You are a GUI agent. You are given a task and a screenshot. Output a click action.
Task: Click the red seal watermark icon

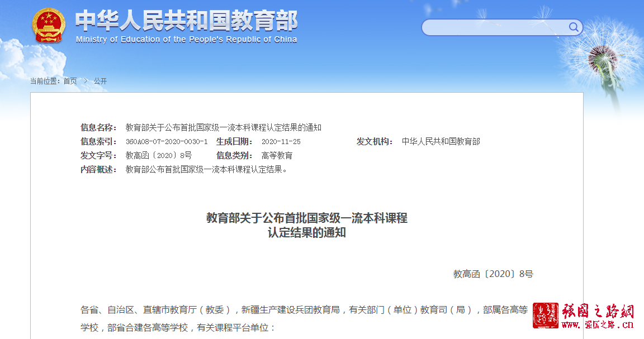pos(546,316)
